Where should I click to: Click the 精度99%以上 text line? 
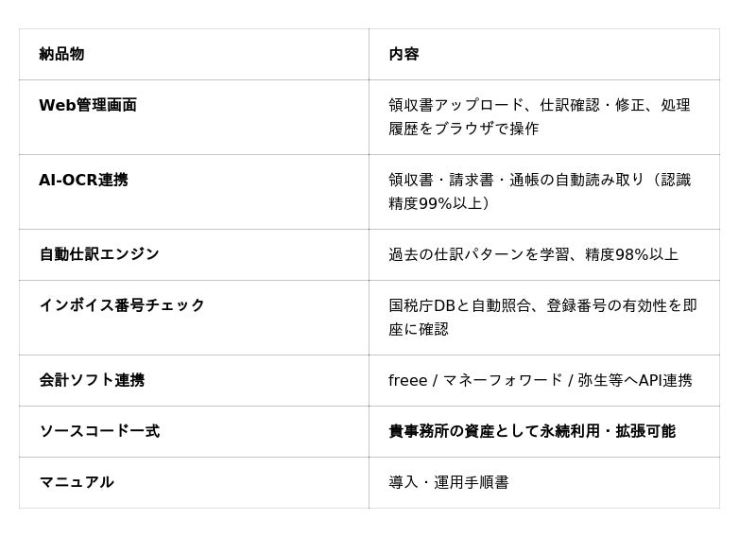[439, 203]
